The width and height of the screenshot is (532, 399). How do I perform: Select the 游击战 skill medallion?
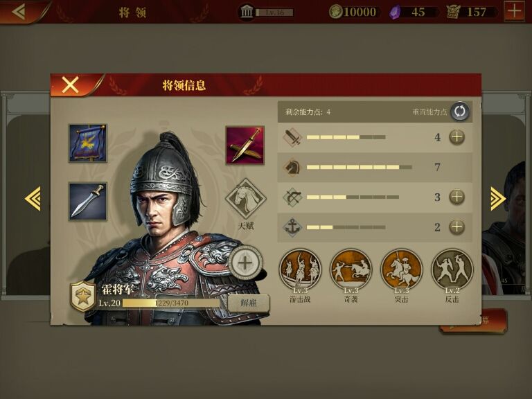[x=300, y=269]
